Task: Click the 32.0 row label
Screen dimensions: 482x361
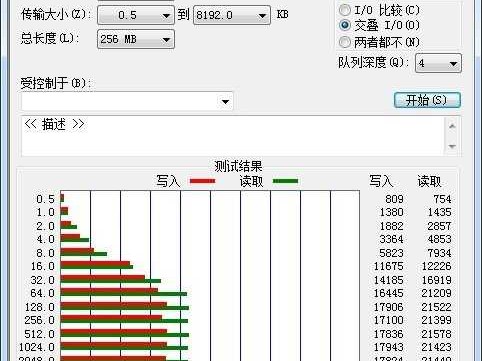Action: click(x=43, y=280)
